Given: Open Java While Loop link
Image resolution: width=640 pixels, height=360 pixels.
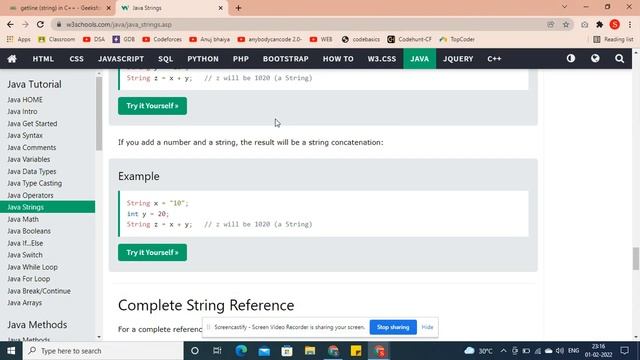Looking at the screenshot, I should tap(32, 267).
